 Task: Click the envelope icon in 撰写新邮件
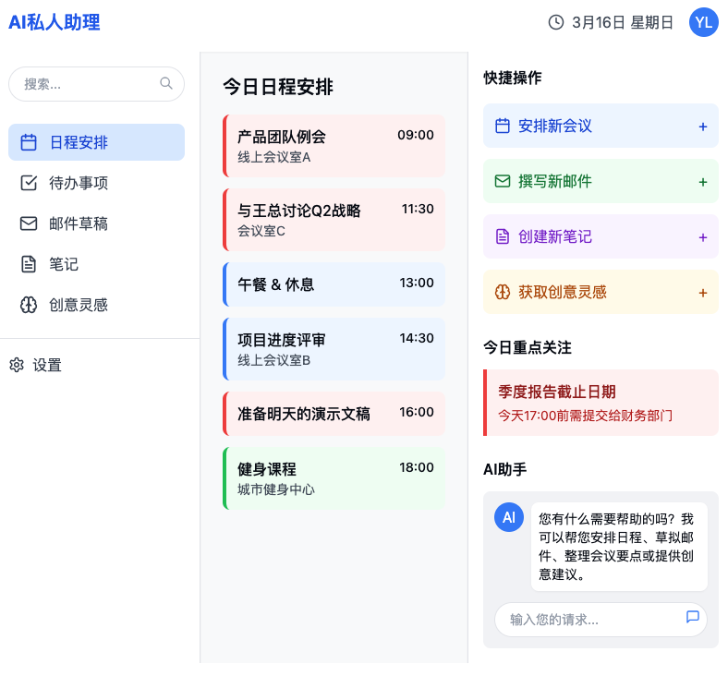pyautogui.click(x=503, y=181)
